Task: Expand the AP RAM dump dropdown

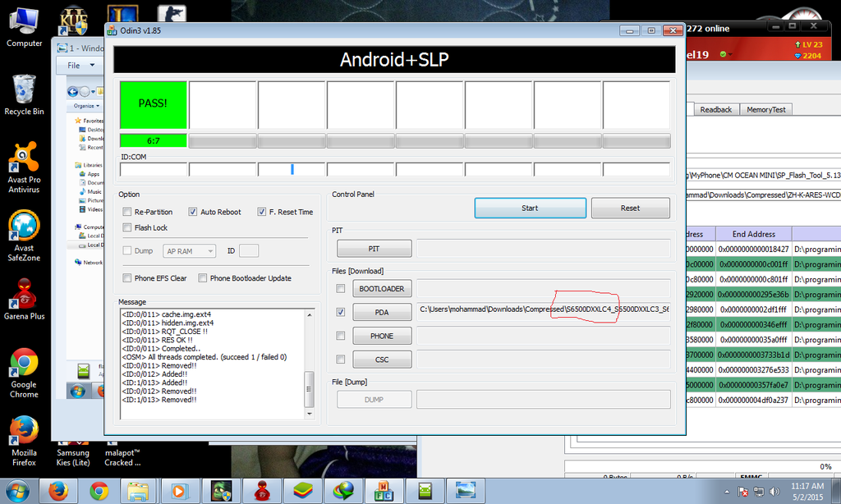Action: coord(190,251)
